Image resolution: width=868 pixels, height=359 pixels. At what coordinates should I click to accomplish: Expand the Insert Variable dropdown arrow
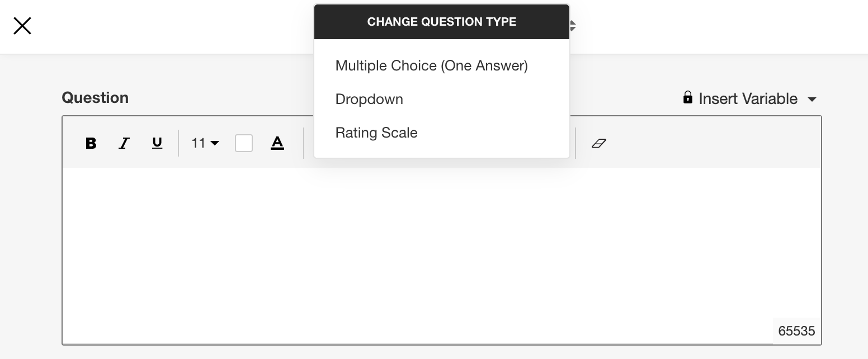pyautogui.click(x=812, y=100)
